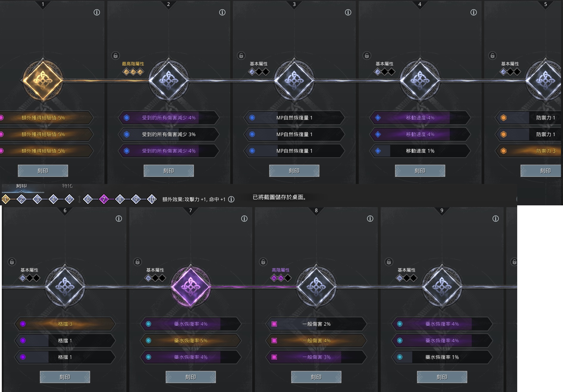Toggle the lock icon on slot 4
Image resolution: width=563 pixels, height=392 pixels.
pos(367,56)
